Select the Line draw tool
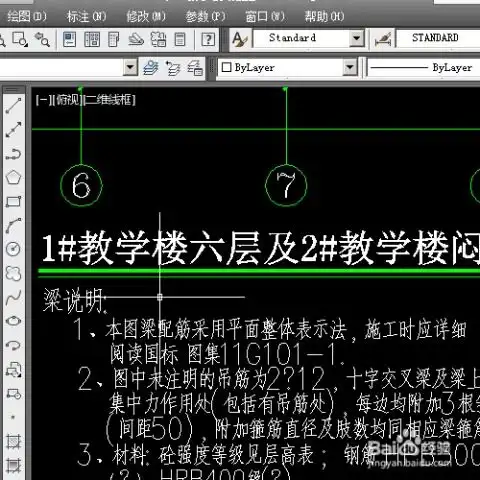 click(14, 106)
